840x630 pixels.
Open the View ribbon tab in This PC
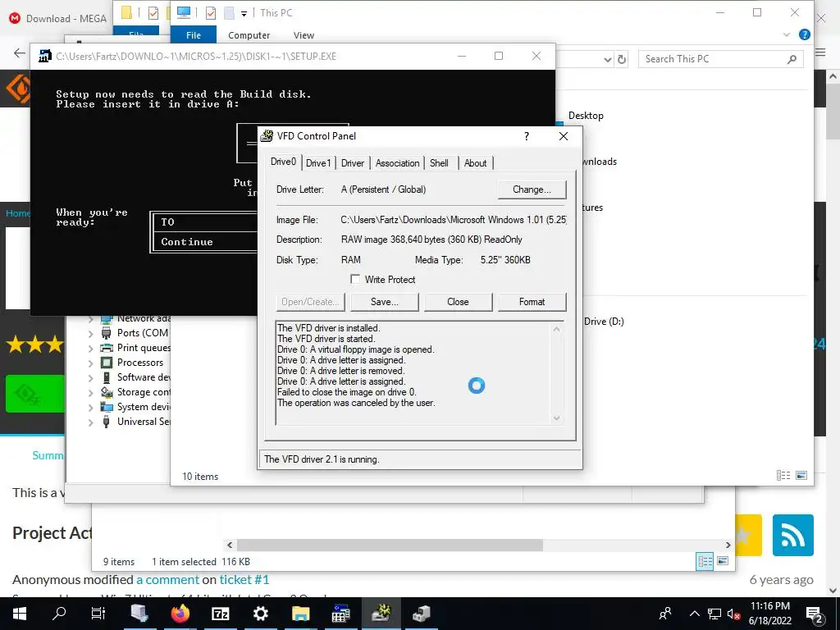point(304,35)
